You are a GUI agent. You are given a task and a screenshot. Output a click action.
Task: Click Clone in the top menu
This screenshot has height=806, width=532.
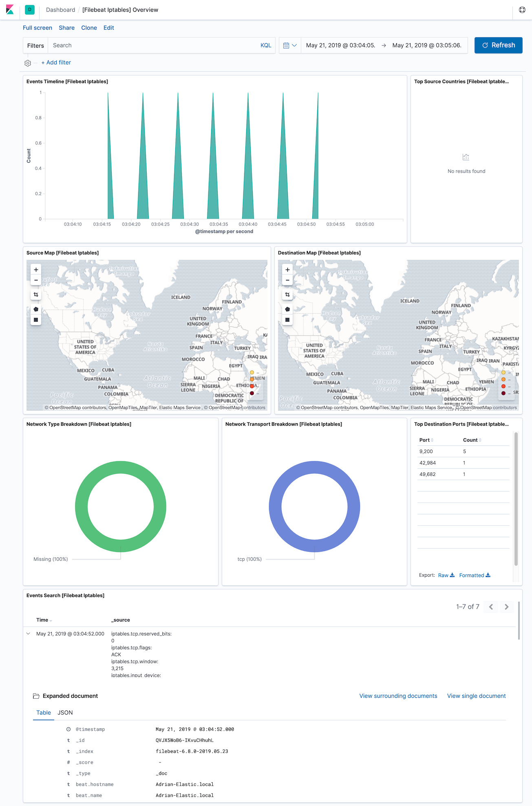89,28
